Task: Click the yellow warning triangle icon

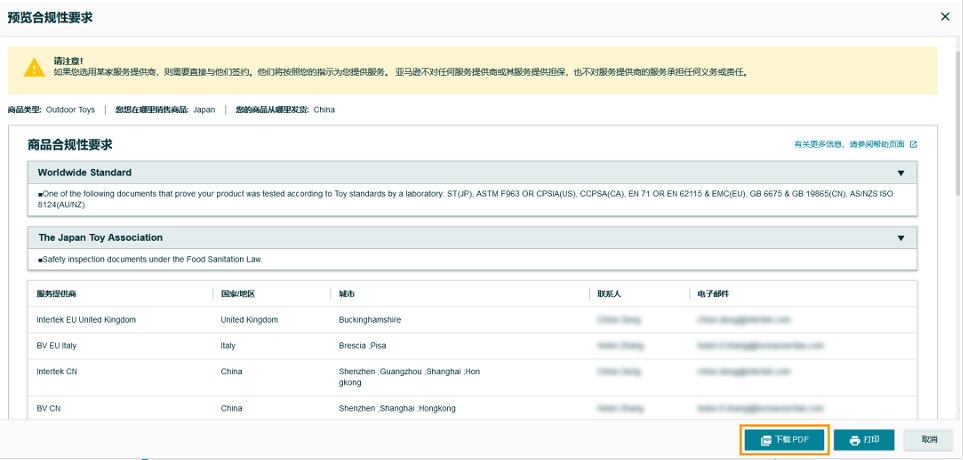Action: [34, 67]
